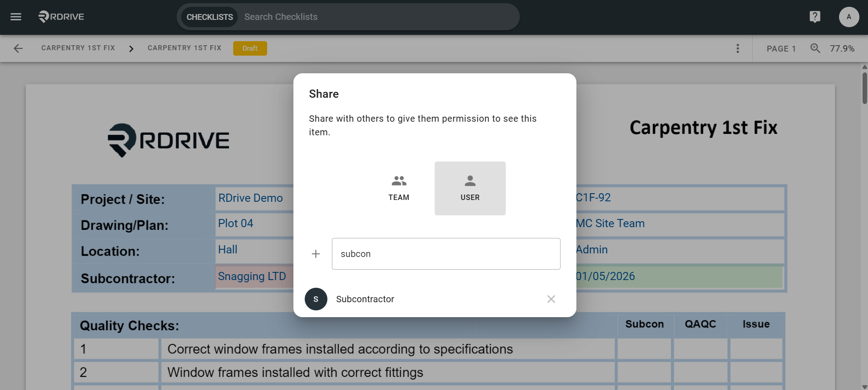Click the Issue column header
Screen dimensions: 868x390
pyautogui.click(x=756, y=324)
